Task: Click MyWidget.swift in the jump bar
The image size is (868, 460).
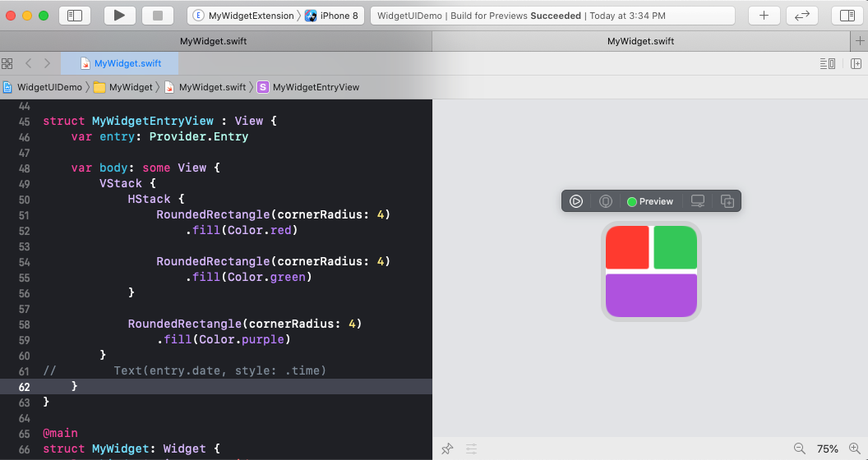Action: pyautogui.click(x=205, y=87)
